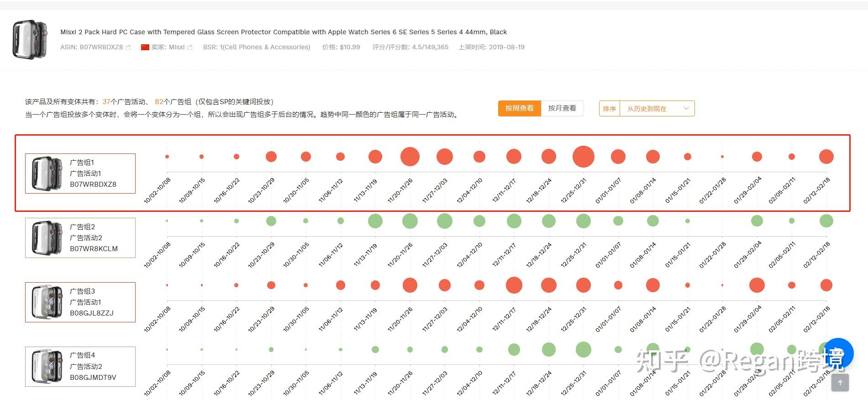868x400 pixels.
Task: Click the 排序 label
Action: point(609,109)
